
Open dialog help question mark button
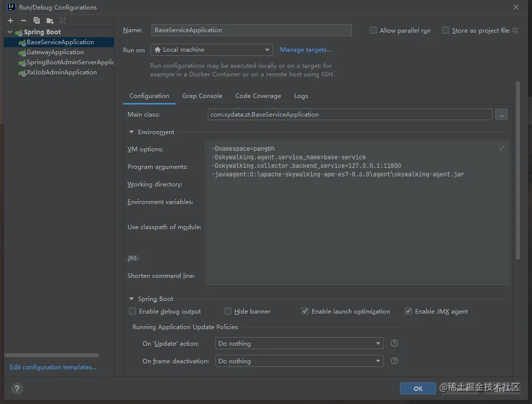point(17,388)
